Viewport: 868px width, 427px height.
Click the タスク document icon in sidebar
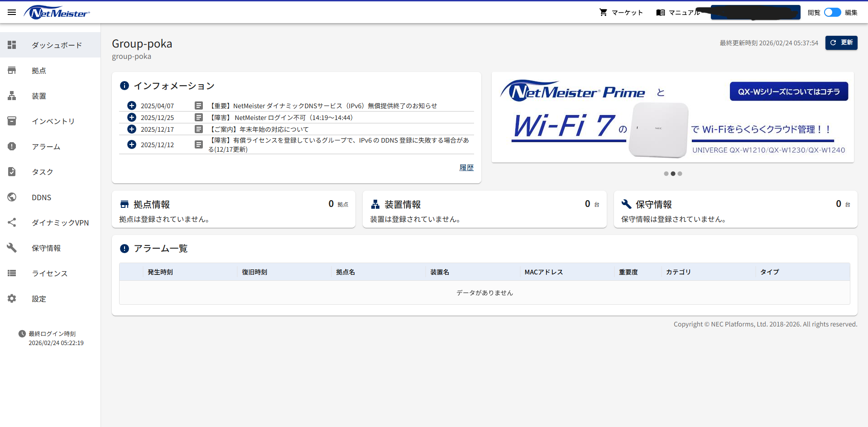pos(12,172)
